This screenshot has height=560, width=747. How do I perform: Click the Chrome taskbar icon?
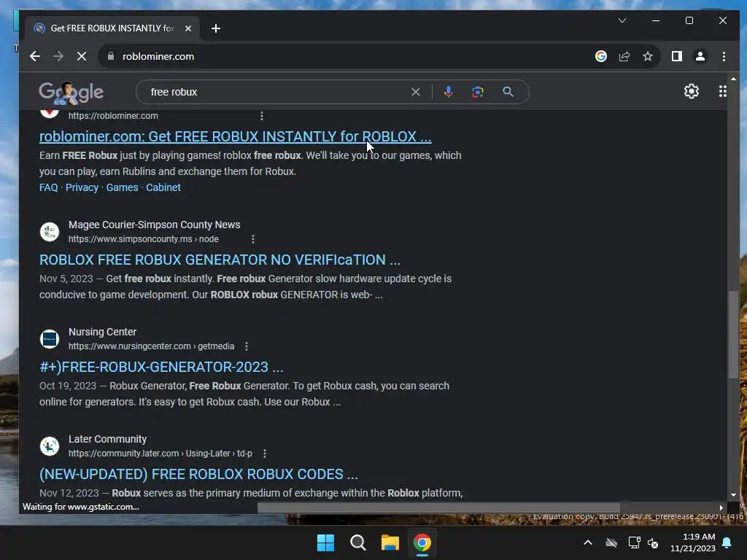pyautogui.click(x=422, y=542)
